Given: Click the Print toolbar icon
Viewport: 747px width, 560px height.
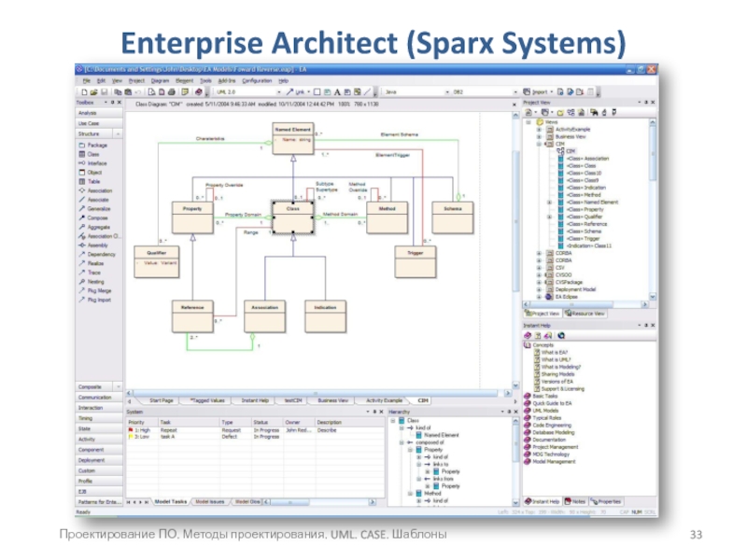Looking at the screenshot, I should tap(172, 91).
